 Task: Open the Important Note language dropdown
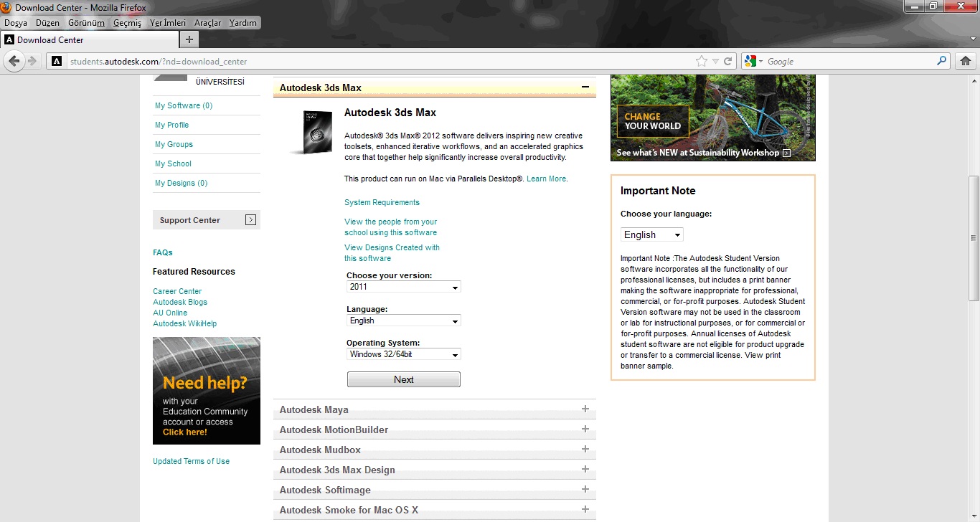tap(652, 234)
